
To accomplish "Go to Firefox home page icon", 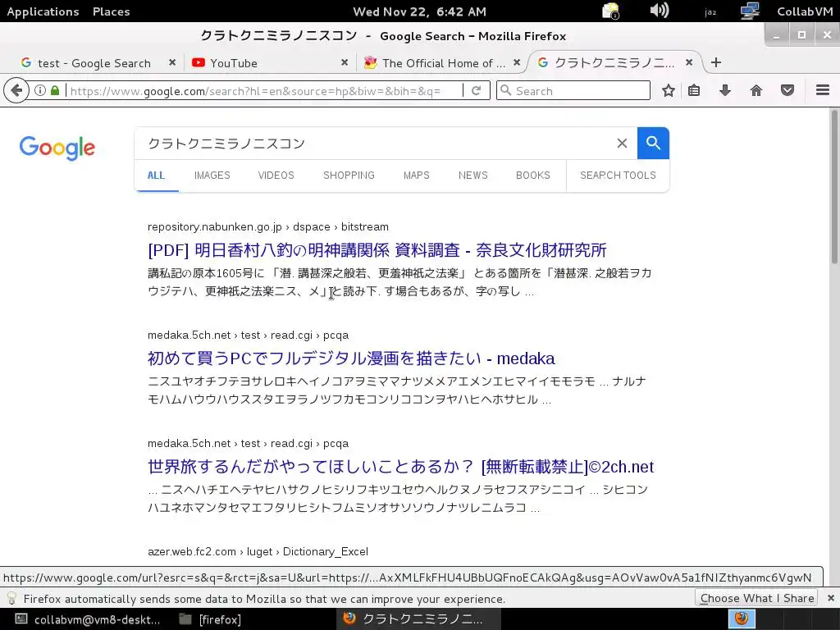I will (x=756, y=90).
